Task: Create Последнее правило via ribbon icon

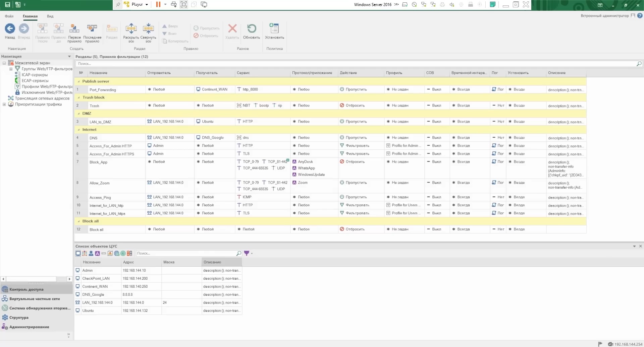Action: (92, 29)
